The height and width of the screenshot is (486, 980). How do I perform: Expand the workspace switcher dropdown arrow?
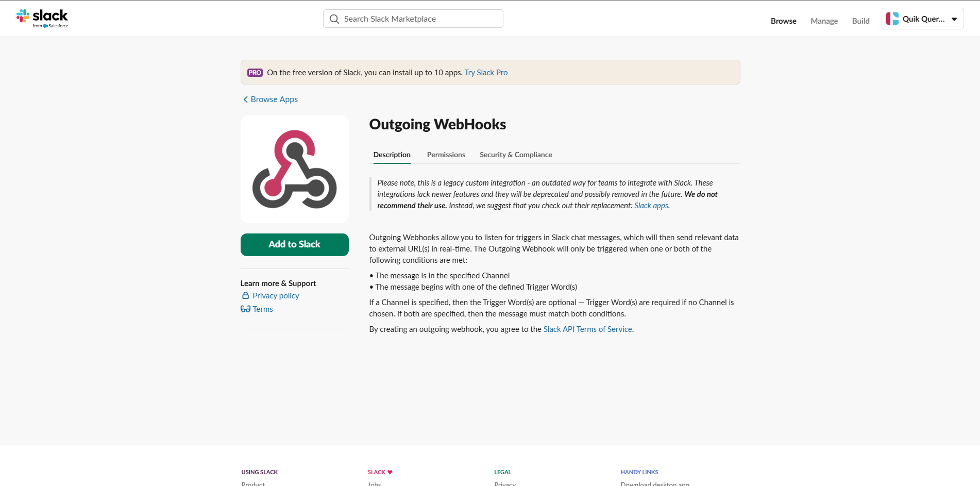954,19
